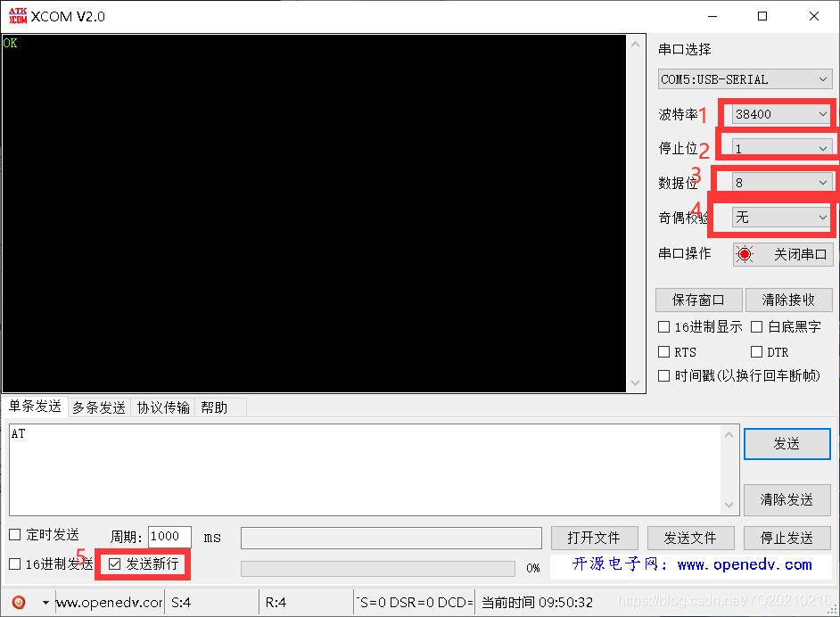Click the red serial port status indicator icon

pyautogui.click(x=744, y=254)
